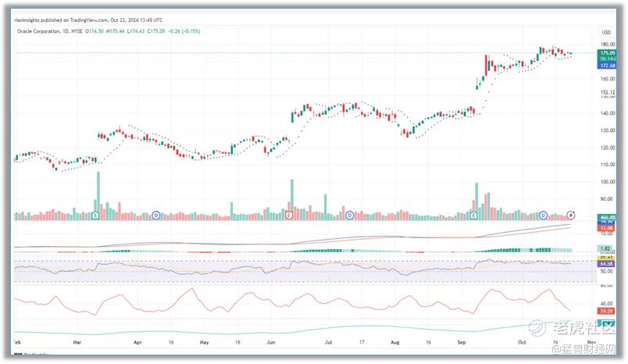This screenshot has height=364, width=628.
Task: Click the purple 64.68 RSI value label
Action: 606,264
